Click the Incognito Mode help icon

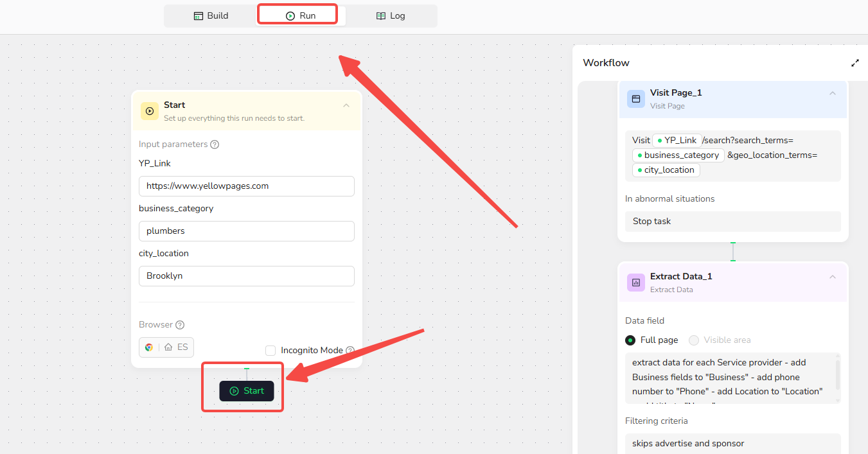[350, 351]
